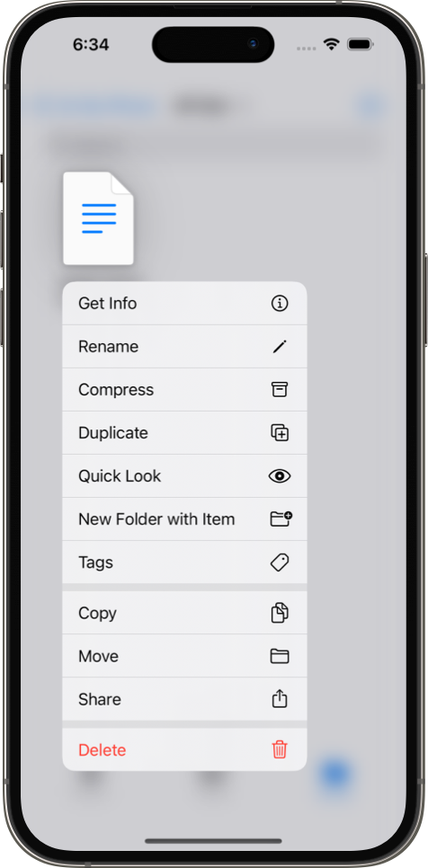Tap the Compress archive box icon
Screen dimensions: 428x868
coord(280,390)
